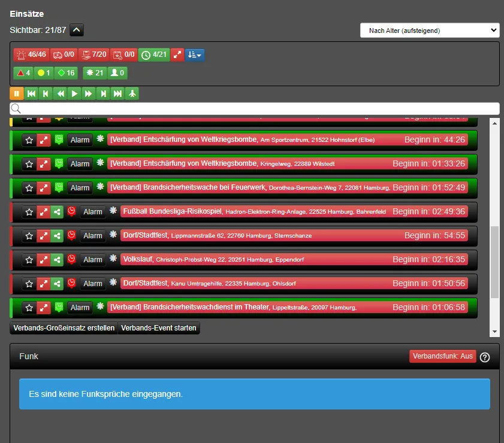Click the red expand-all arrows in the filter bar
The width and height of the screenshot is (504, 443).
pyautogui.click(x=177, y=55)
